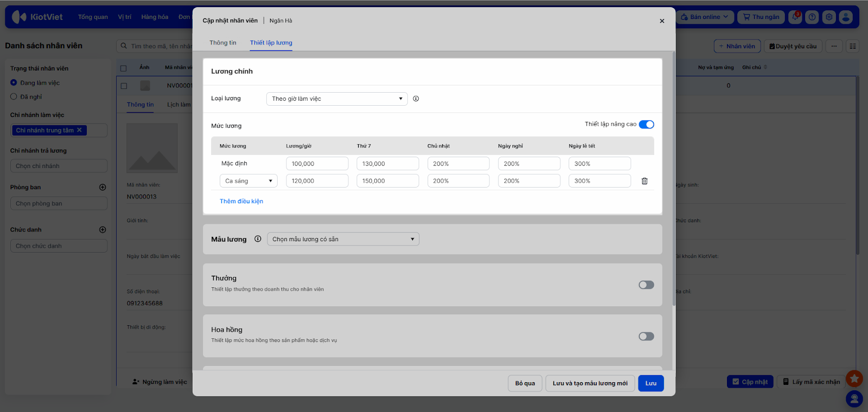Enable the Thưởng toggle
The width and height of the screenshot is (868, 412).
(646, 285)
